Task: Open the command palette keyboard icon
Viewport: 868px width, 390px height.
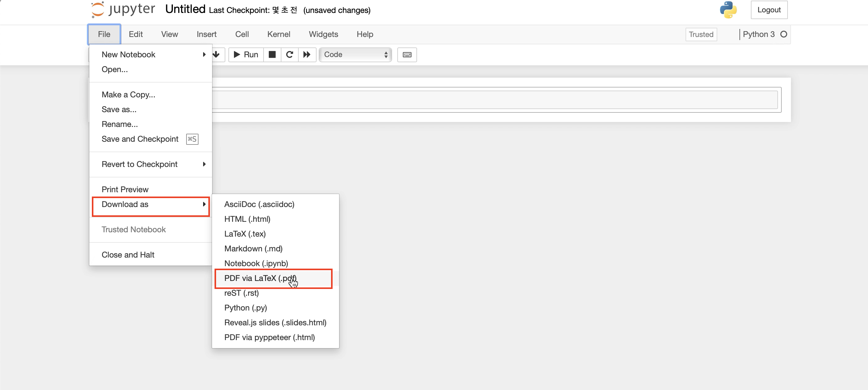Action: pyautogui.click(x=407, y=55)
